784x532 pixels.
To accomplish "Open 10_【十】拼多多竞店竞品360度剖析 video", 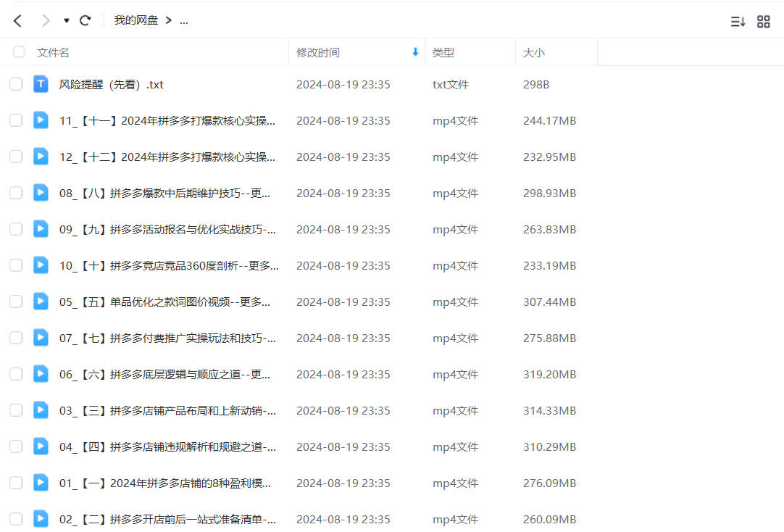I will coord(169,265).
